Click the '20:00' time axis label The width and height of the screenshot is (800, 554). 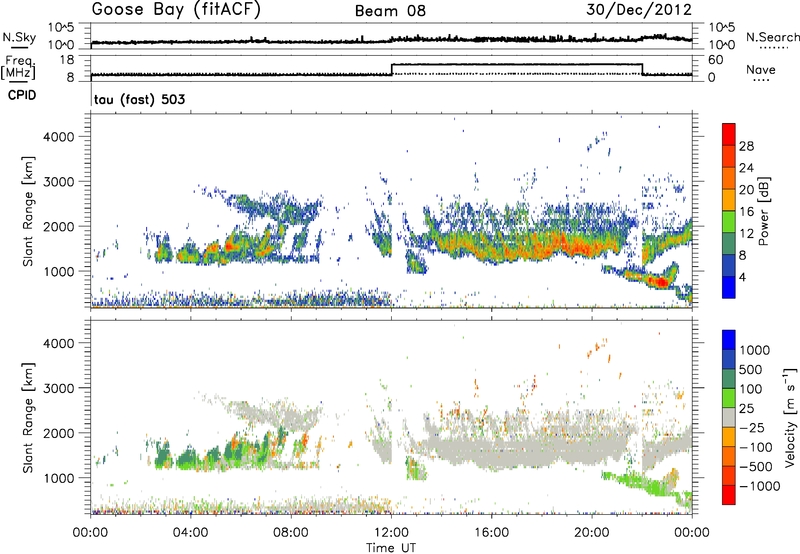[592, 533]
